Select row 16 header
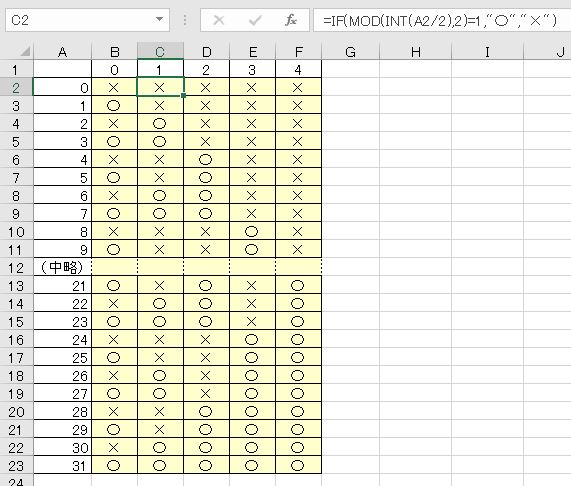571x486 pixels. pyautogui.click(x=16, y=340)
